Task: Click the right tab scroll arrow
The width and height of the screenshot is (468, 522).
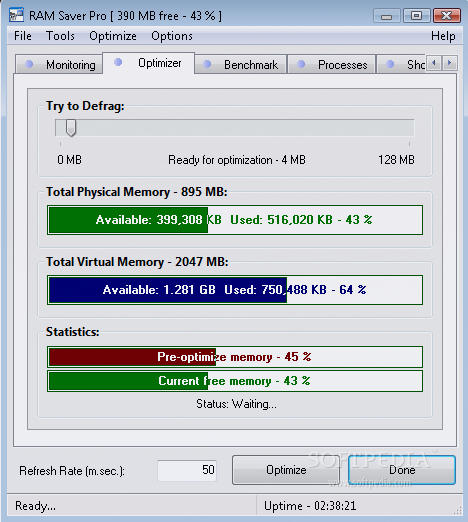Action: (x=449, y=63)
